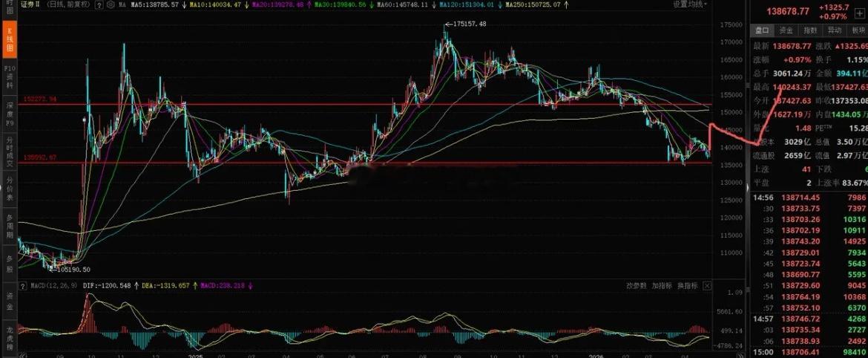Screen dimensions: 868x358
Task: Switch to the K线图 sidebar tab
Action: point(9,40)
